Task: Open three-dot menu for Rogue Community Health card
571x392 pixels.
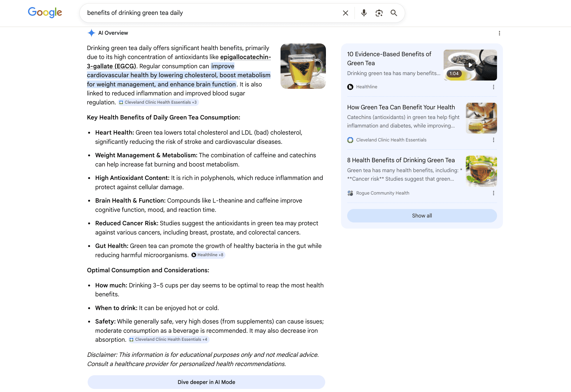Action: click(493, 193)
